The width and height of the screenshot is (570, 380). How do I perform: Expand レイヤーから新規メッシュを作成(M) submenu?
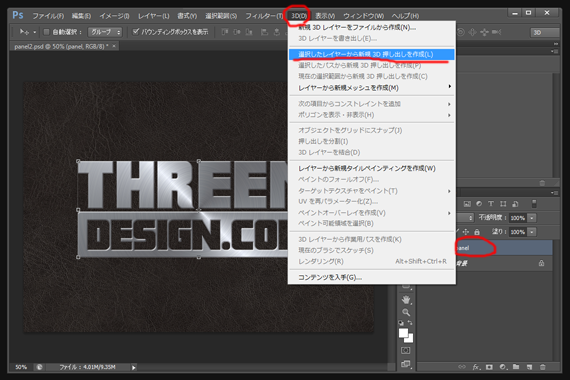(372, 88)
